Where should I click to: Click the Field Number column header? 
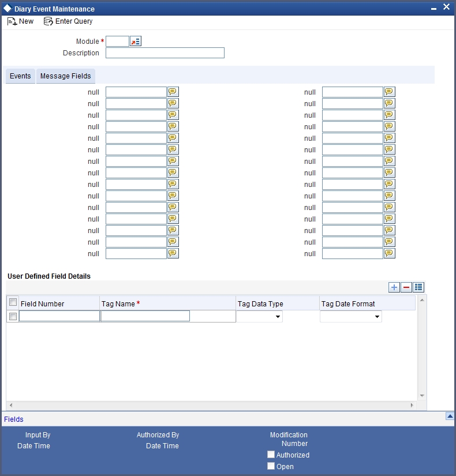click(x=59, y=303)
